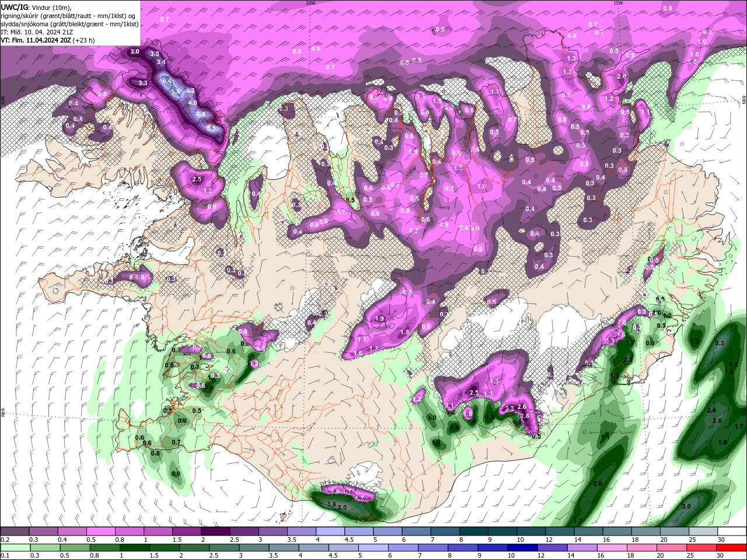Click the 4.0 snowfall value label

pyautogui.click(x=193, y=103)
